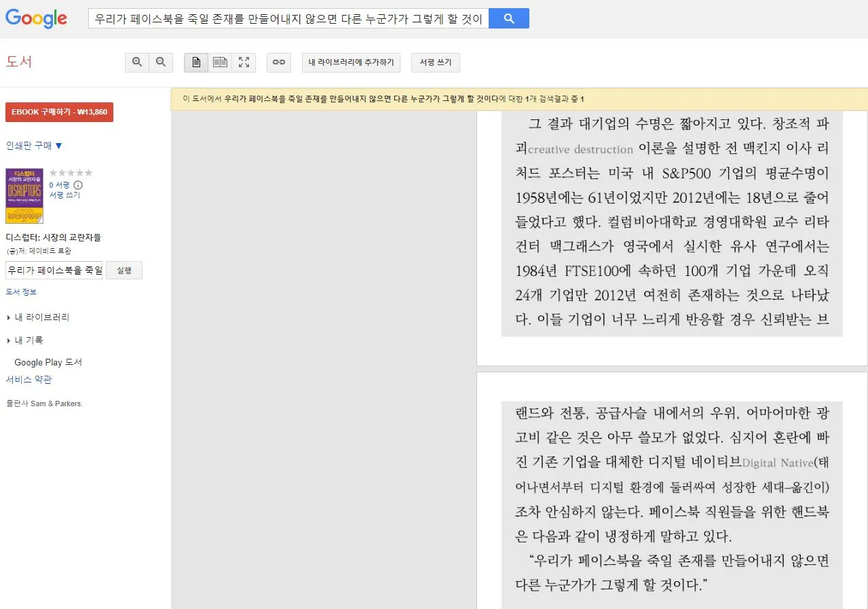Click the '실행' search button
Viewport: 868px width, 609px height.
[124, 270]
